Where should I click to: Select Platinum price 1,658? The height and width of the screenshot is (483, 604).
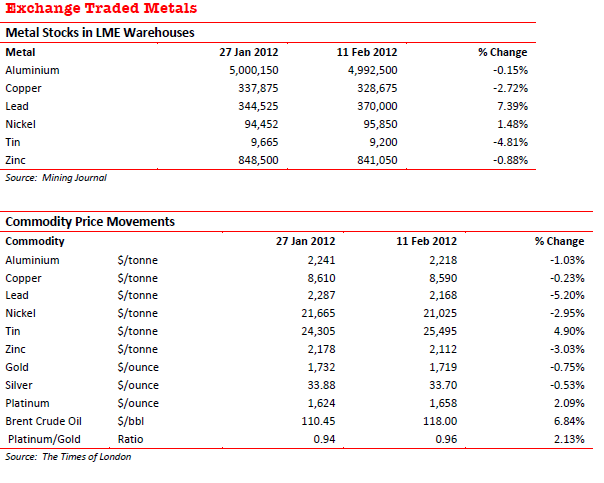click(x=442, y=403)
